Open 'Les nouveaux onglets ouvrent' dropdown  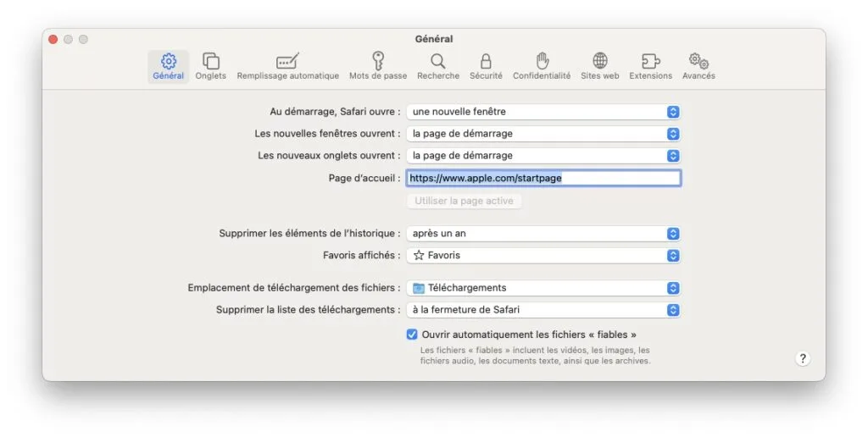click(x=543, y=156)
